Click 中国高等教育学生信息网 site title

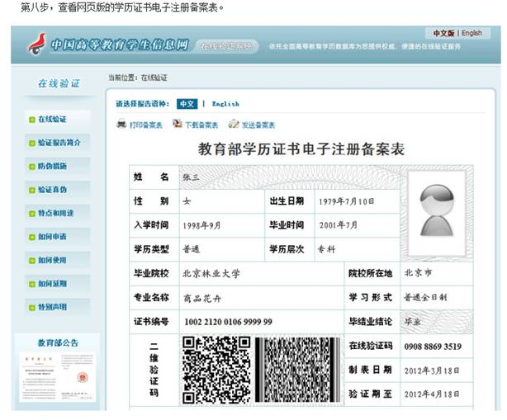tap(120, 45)
